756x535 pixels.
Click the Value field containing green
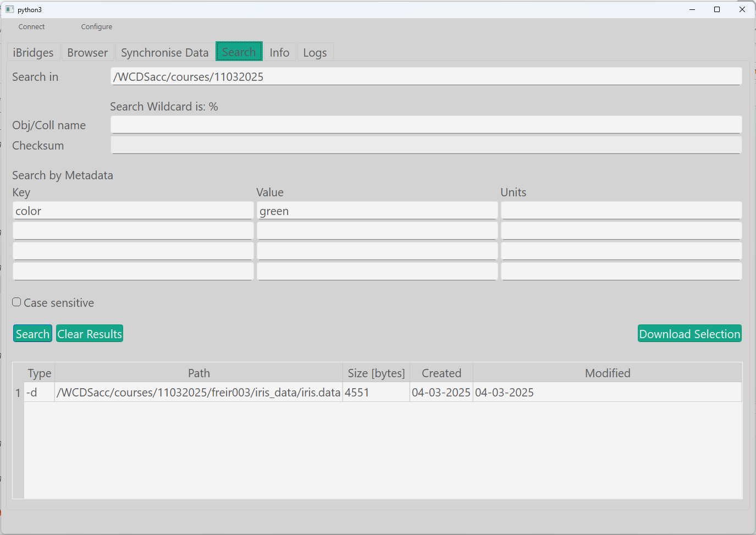click(377, 211)
